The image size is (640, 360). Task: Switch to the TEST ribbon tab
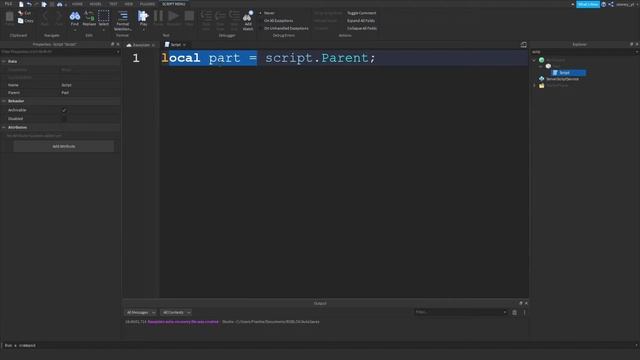click(x=113, y=4)
